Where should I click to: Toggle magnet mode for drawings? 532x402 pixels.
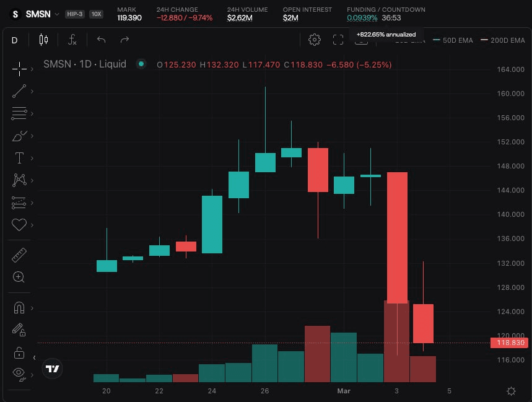tap(19, 308)
